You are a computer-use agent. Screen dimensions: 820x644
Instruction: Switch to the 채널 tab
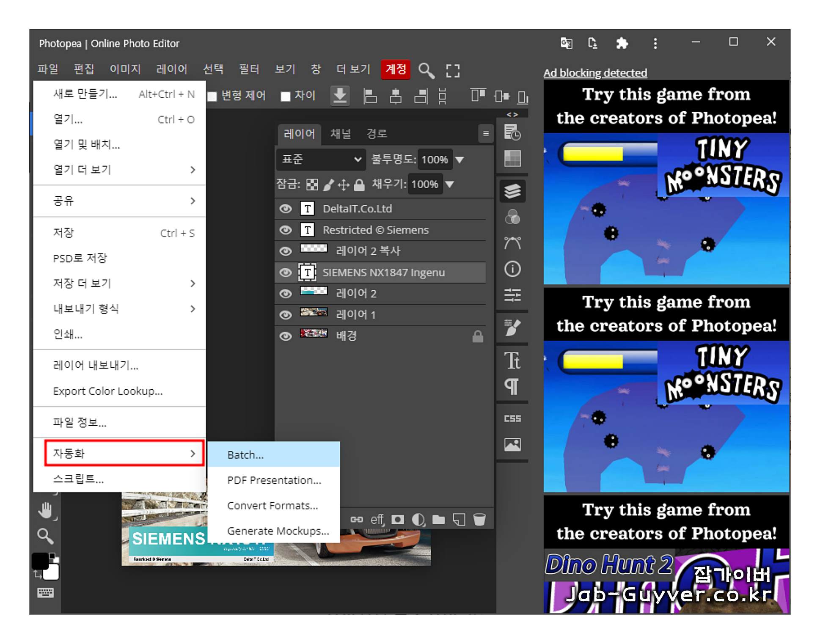click(340, 134)
